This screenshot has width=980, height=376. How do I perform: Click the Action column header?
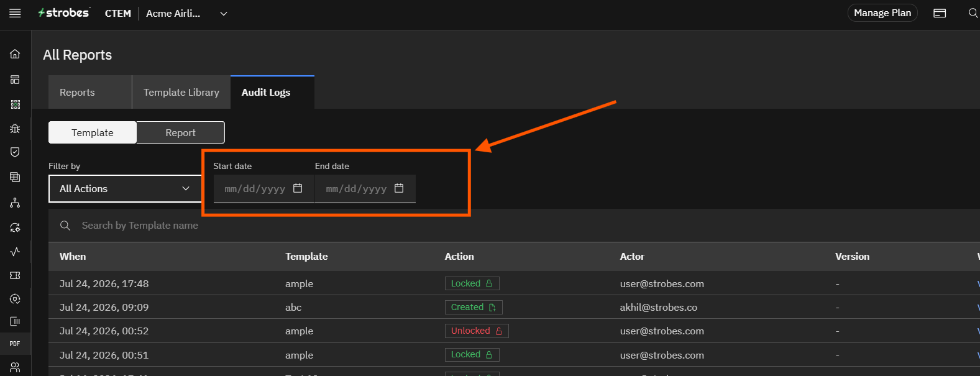(x=459, y=257)
